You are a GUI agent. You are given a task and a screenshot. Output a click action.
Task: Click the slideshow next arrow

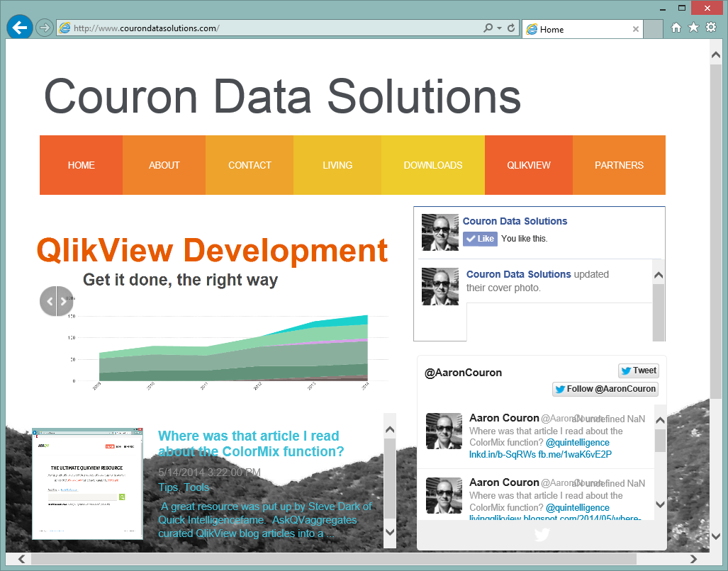click(65, 301)
